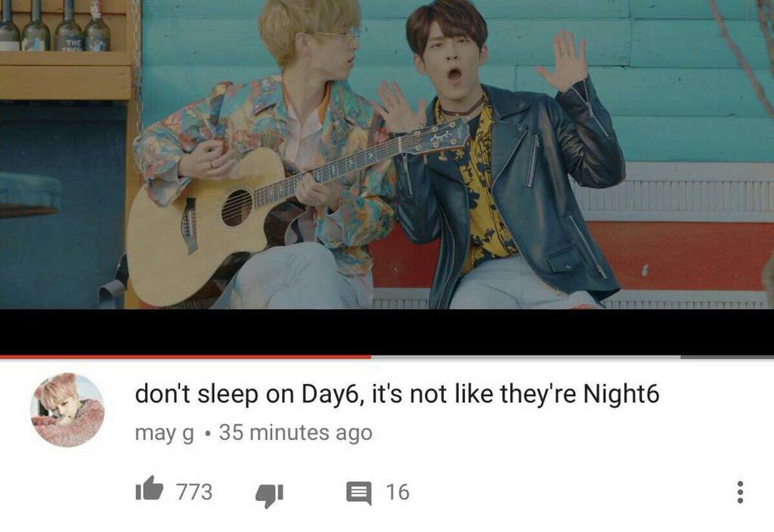Click the 773 likes count

pyautogui.click(x=194, y=492)
